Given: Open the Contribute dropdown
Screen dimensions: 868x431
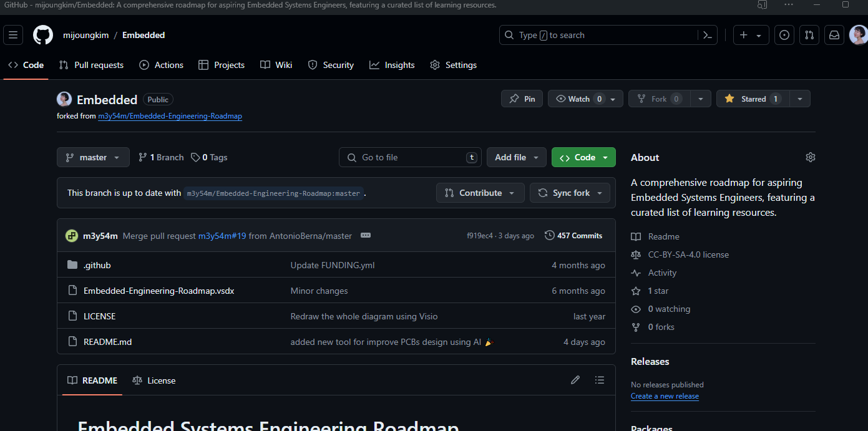Looking at the screenshot, I should 480,193.
